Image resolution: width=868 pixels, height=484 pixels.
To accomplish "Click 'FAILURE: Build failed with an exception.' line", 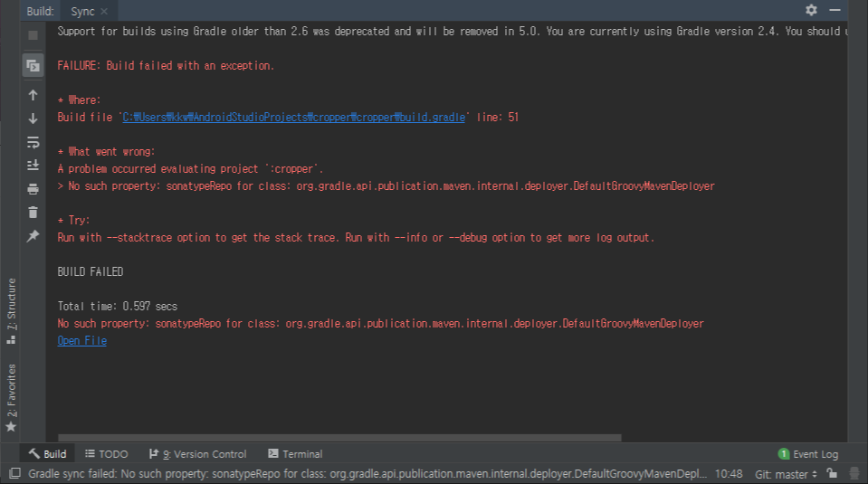I will click(x=166, y=66).
